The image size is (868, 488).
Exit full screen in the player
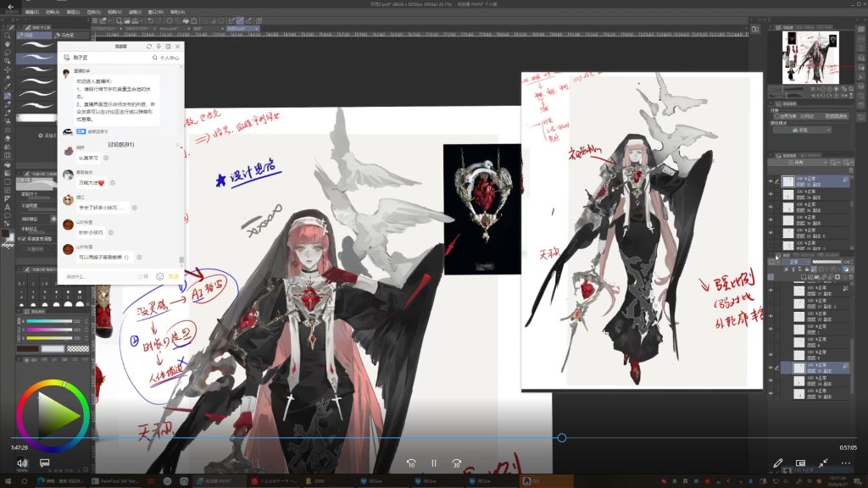(823, 463)
